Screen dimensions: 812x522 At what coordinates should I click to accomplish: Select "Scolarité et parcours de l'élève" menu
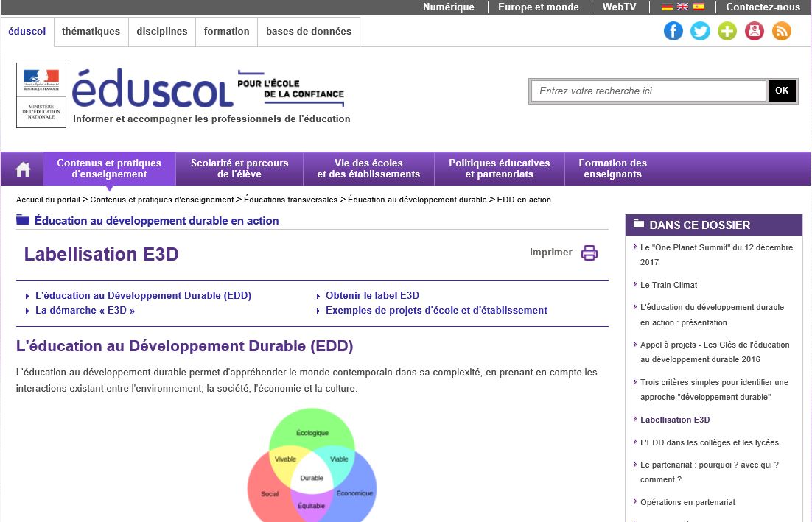pos(239,169)
